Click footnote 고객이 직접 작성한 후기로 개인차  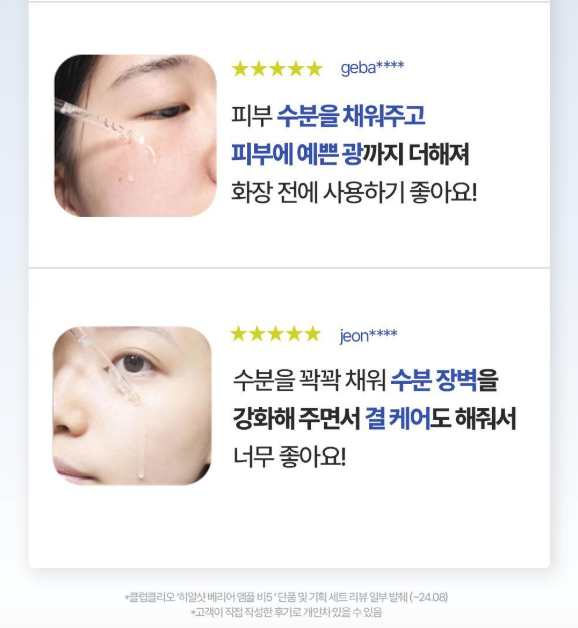click(x=286, y=612)
